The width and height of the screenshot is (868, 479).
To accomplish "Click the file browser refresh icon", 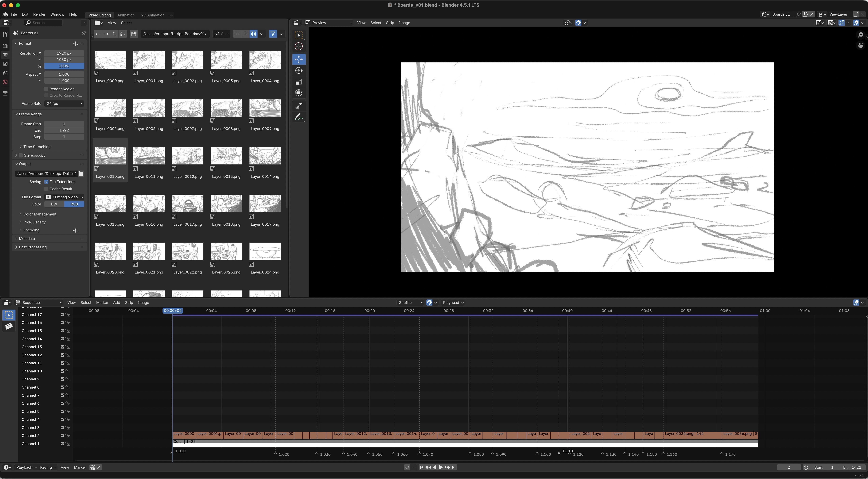I will click(x=123, y=34).
